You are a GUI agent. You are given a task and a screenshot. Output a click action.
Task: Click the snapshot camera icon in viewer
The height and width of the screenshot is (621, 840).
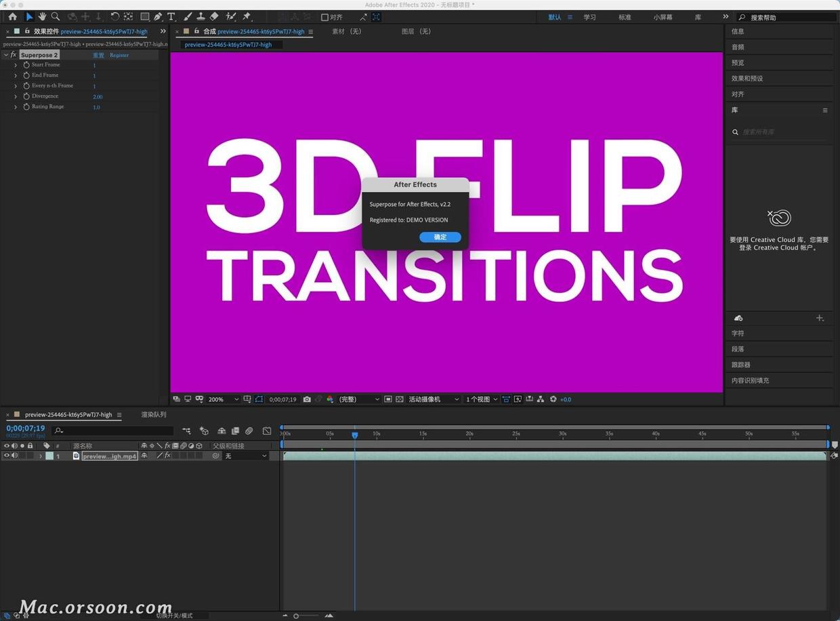click(307, 399)
